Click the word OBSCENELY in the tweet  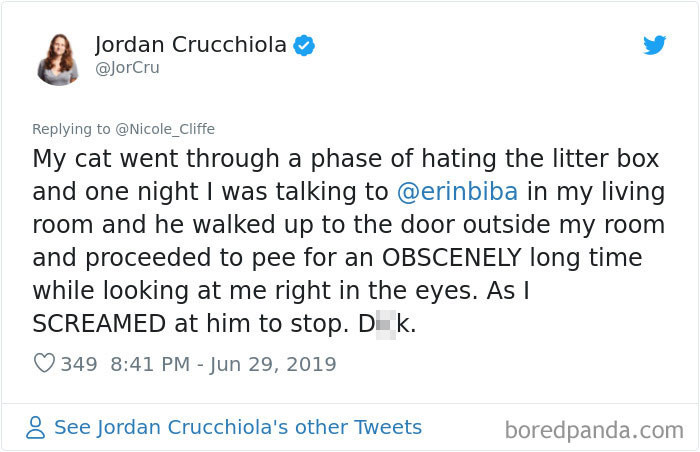[452, 258]
